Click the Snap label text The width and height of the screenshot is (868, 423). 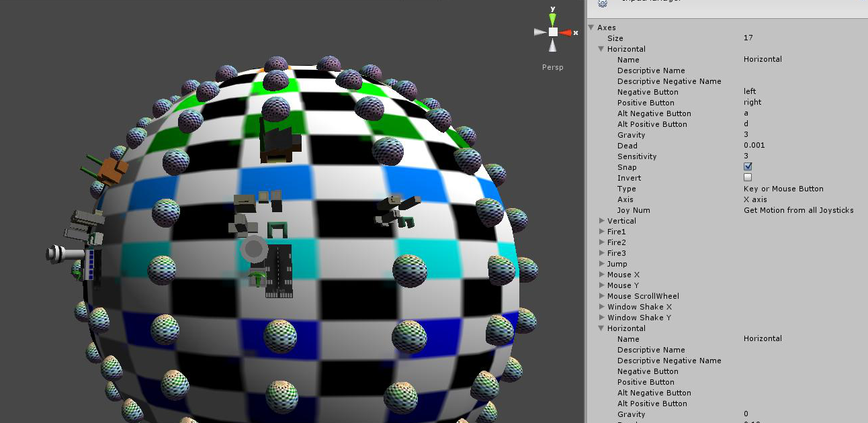(627, 167)
